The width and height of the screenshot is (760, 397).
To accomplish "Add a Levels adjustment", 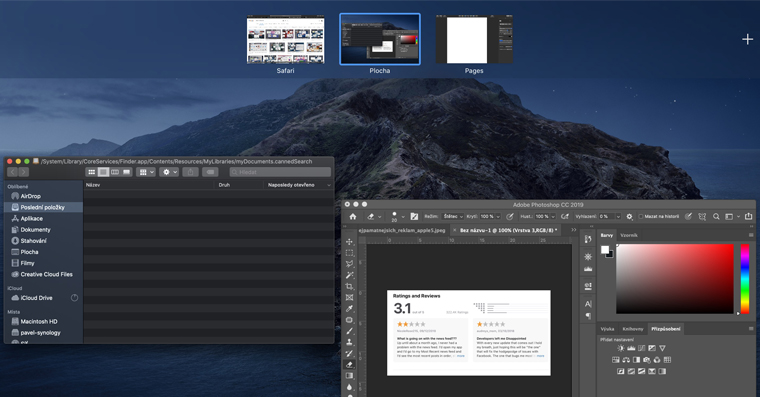I will [631, 348].
